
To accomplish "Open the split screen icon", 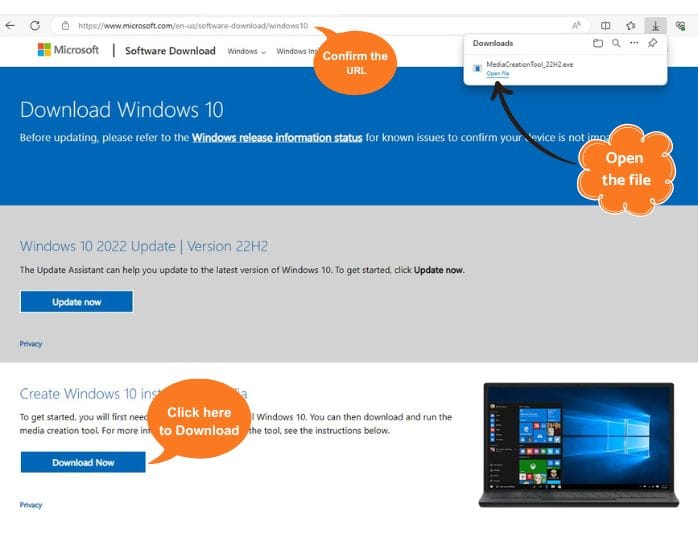I will click(605, 26).
